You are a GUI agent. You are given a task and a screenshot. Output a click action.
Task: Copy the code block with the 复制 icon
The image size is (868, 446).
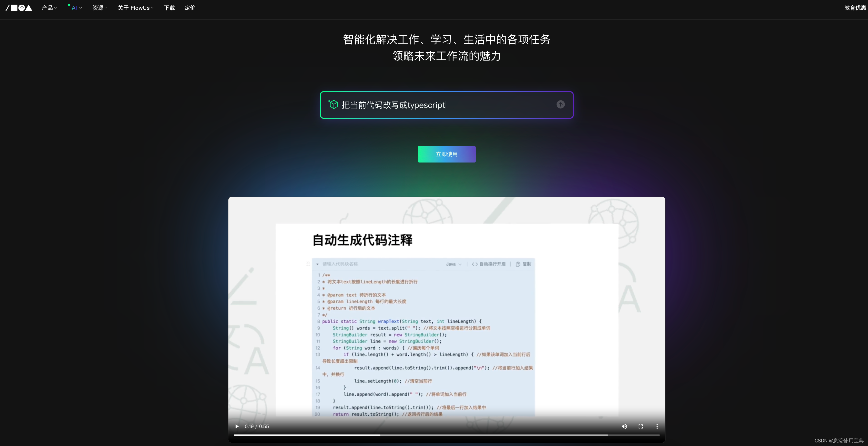[x=524, y=264]
